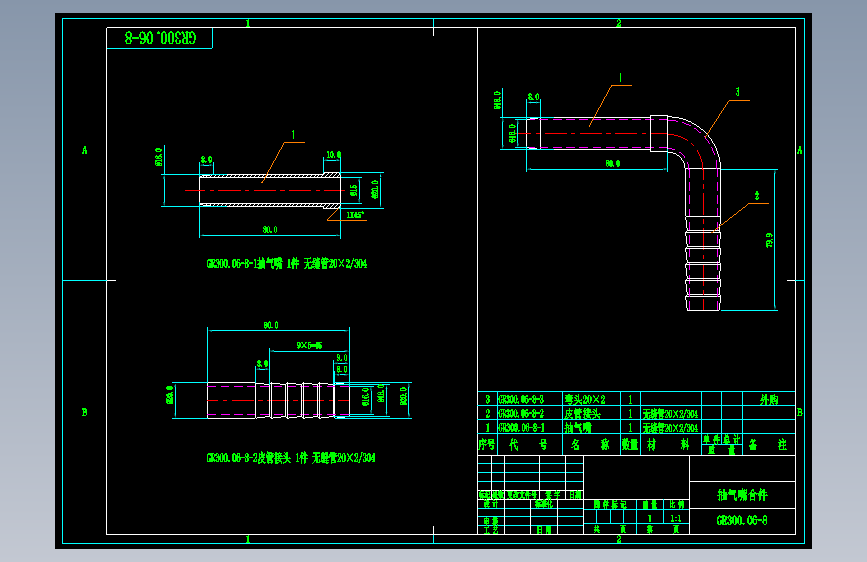Click parts list cell 'GR300.06-8-2'
Image resolution: width=867 pixels, height=562 pixels.
point(521,413)
